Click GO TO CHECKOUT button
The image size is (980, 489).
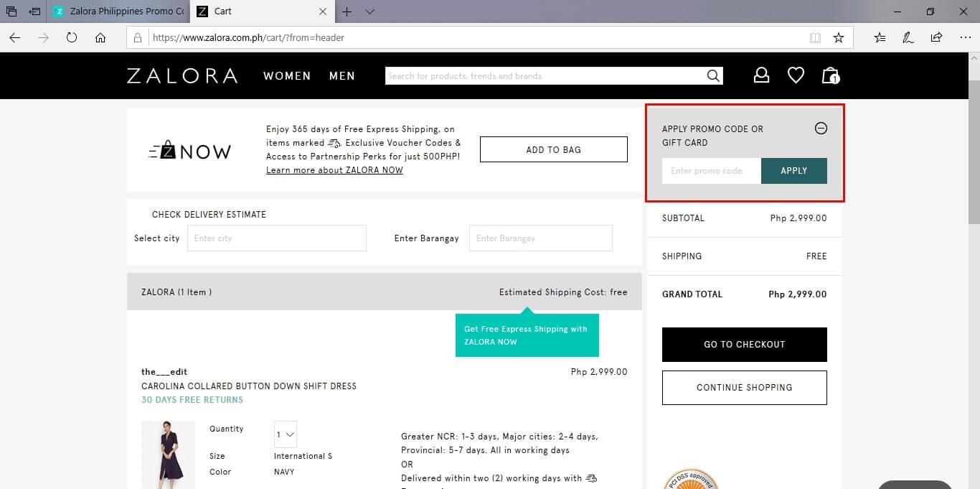(745, 345)
